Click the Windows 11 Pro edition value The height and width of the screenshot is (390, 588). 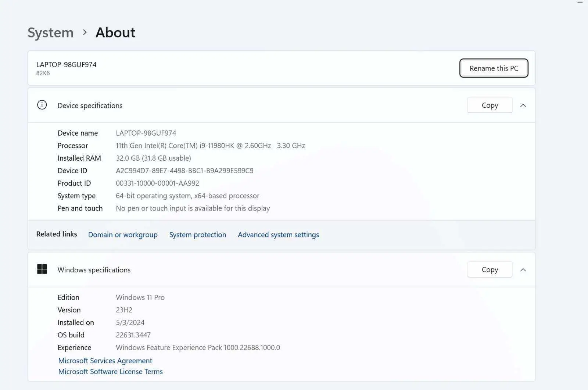(140, 297)
